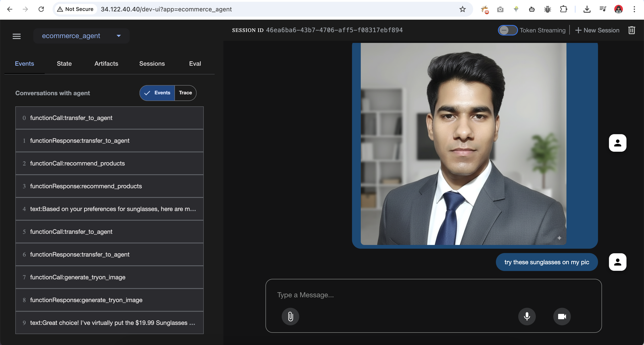Toggle the Token Streaming switch

507,30
